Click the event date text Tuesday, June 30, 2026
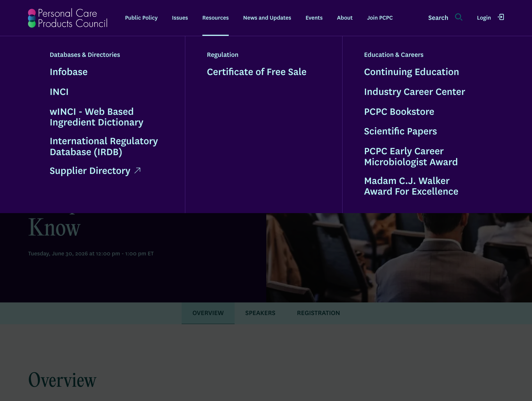Image resolution: width=532 pixels, height=401 pixels. point(91,254)
